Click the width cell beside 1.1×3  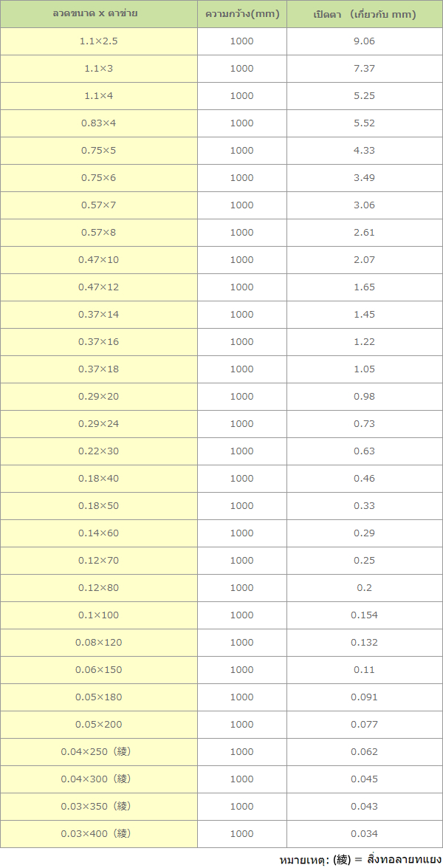pos(241,69)
